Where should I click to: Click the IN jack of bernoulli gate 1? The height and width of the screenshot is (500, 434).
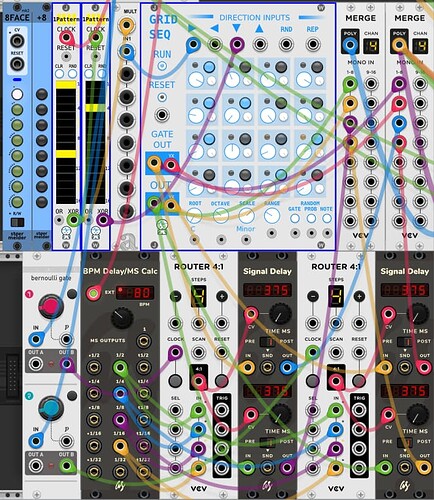pos(36,339)
